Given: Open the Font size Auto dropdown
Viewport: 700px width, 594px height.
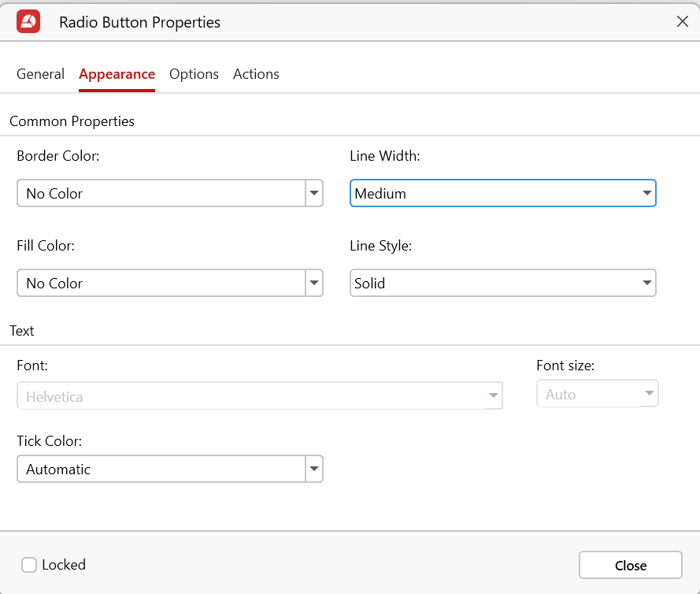Looking at the screenshot, I should click(x=597, y=394).
